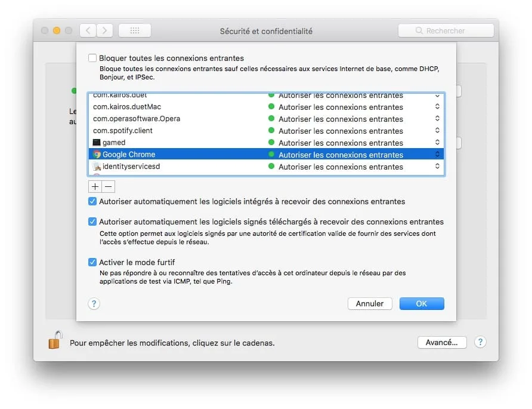
Task: Confirm with the OK button
Action: pyautogui.click(x=422, y=304)
